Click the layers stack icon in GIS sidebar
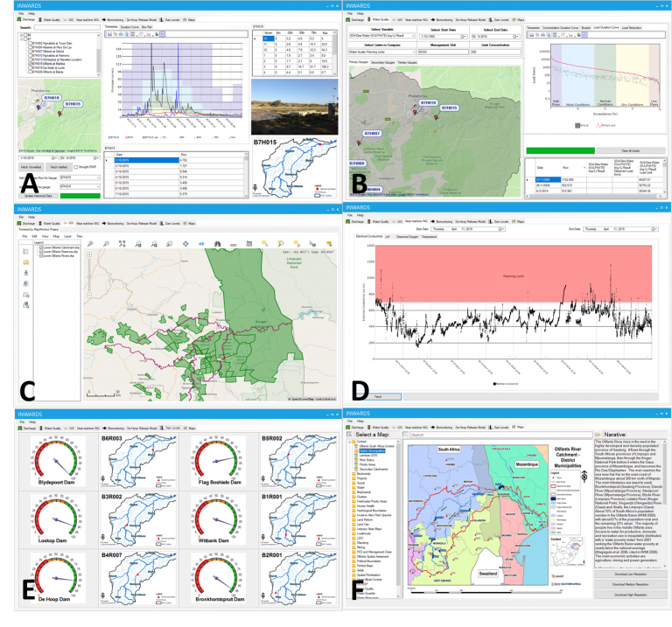The width and height of the screenshot is (672, 627). click(x=25, y=283)
